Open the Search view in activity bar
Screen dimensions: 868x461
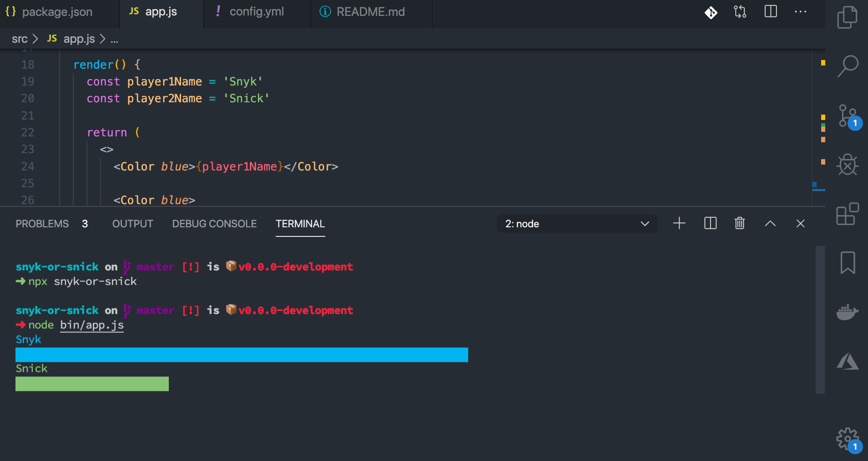[848, 66]
